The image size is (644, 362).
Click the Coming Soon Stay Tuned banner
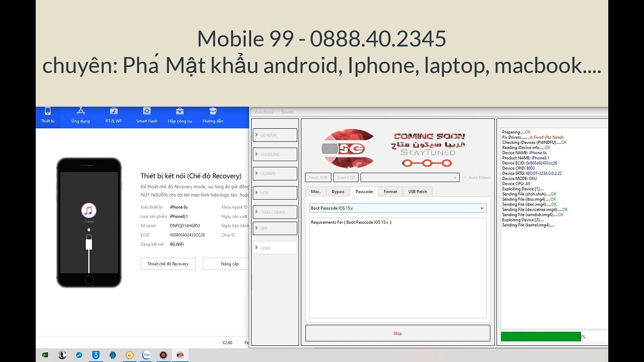point(429,149)
